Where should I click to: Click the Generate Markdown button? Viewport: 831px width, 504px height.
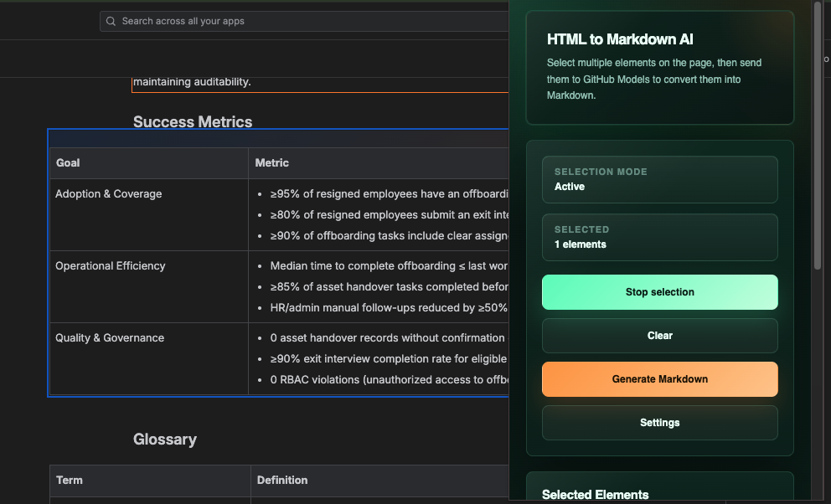[660, 379]
